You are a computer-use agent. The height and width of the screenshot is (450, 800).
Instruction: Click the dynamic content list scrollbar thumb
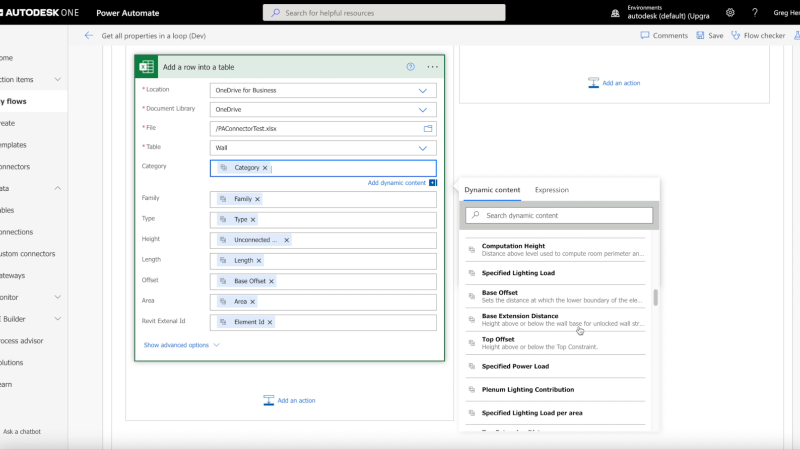[656, 297]
